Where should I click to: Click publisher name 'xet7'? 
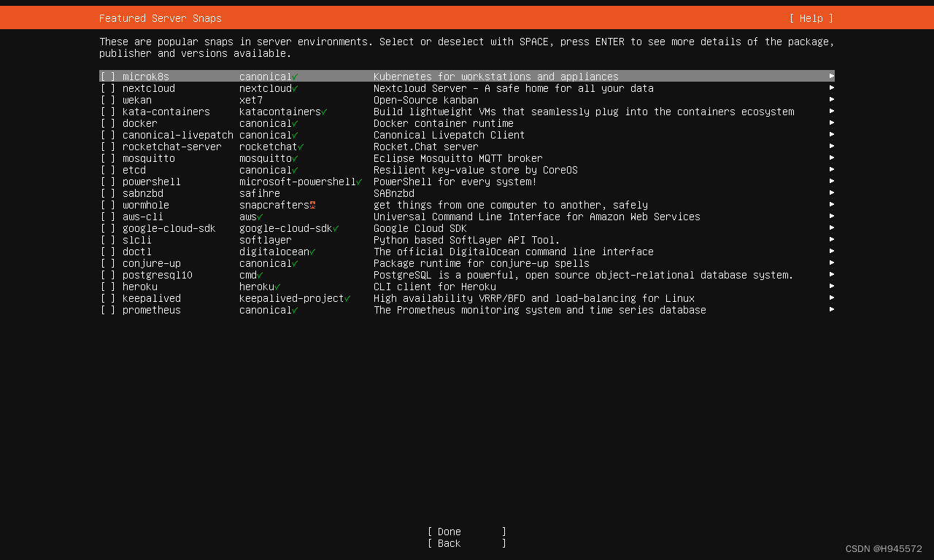[251, 100]
